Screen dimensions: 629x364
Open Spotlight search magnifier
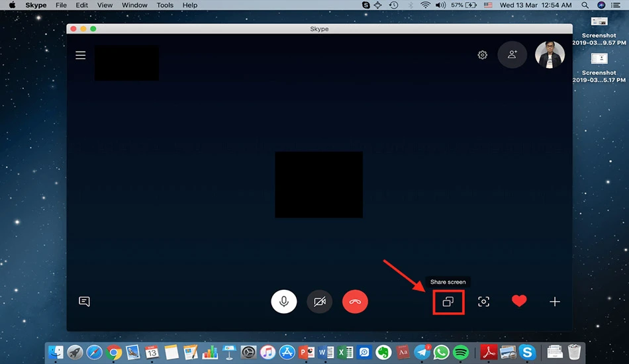tap(585, 5)
